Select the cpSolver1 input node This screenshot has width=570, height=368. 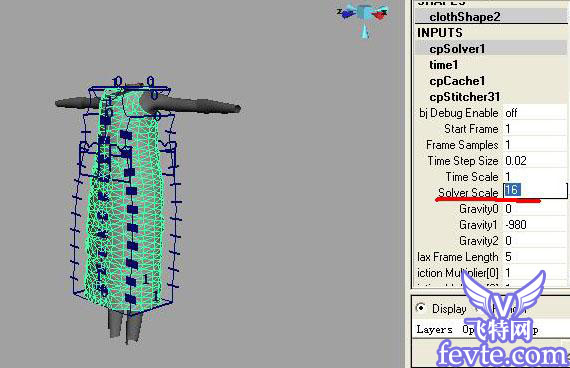(457, 49)
